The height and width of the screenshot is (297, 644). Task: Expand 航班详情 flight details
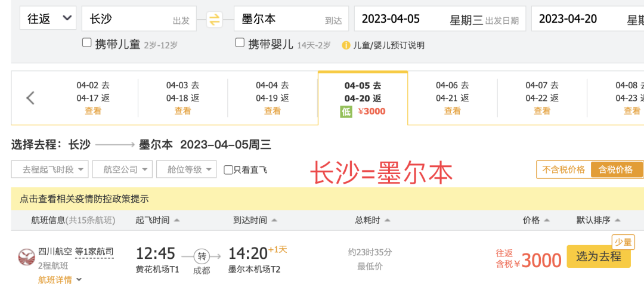[60, 280]
